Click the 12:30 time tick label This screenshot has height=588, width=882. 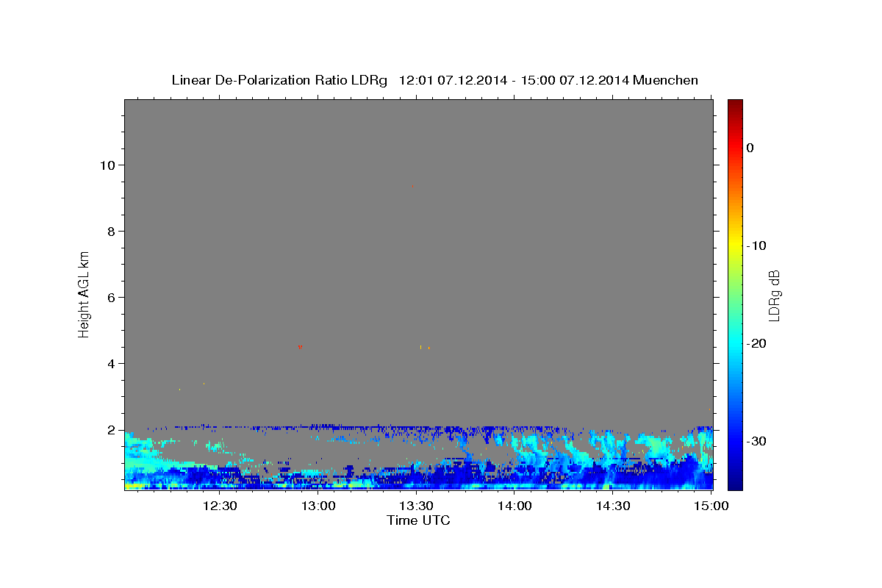click(220, 506)
